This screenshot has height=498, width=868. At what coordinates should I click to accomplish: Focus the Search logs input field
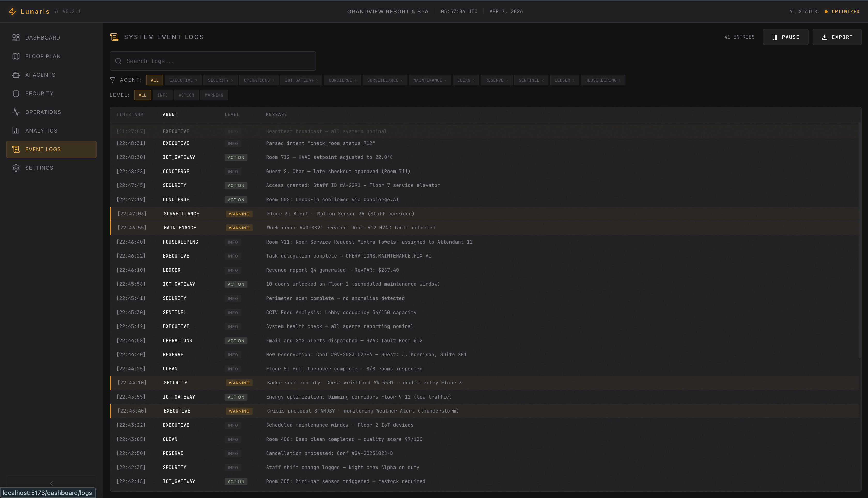[x=213, y=61]
